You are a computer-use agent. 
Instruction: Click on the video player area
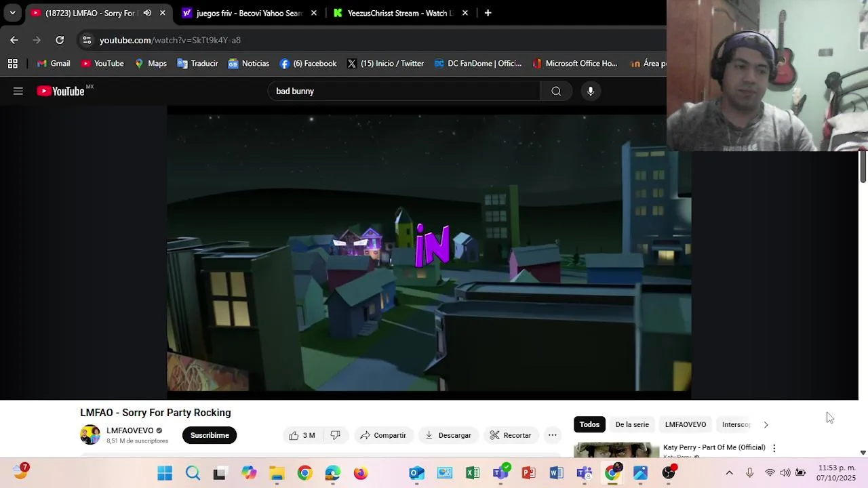(429, 252)
